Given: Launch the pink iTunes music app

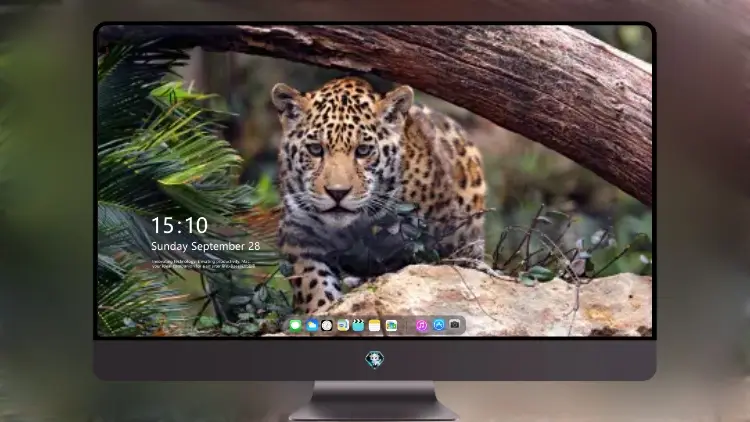Looking at the screenshot, I should 421,325.
